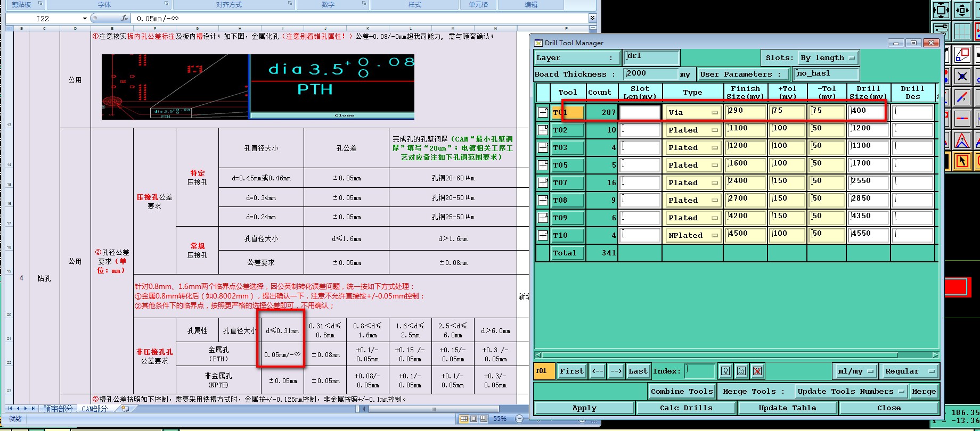
Task: Select the red-blue triangle arrow tool icon
Action: 962,140
